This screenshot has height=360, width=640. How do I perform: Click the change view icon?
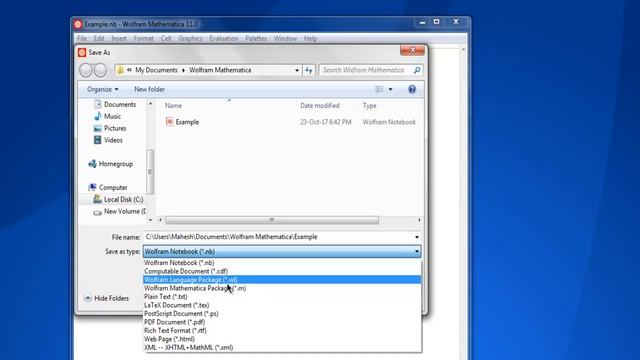(379, 89)
